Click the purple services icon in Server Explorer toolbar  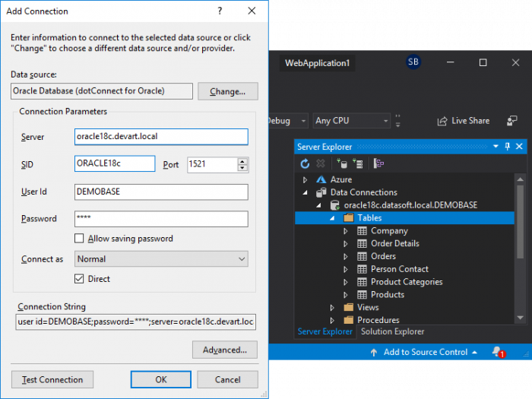pyautogui.click(x=378, y=164)
